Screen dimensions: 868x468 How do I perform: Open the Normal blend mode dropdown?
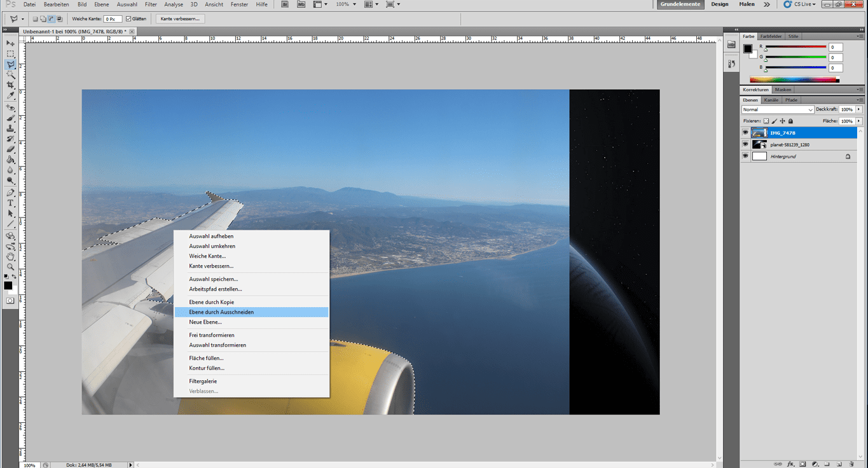coord(778,110)
